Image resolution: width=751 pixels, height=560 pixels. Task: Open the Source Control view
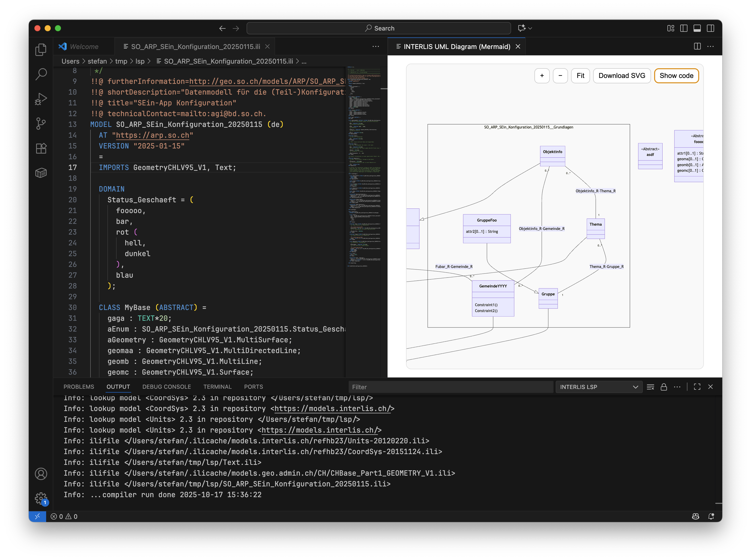(41, 123)
